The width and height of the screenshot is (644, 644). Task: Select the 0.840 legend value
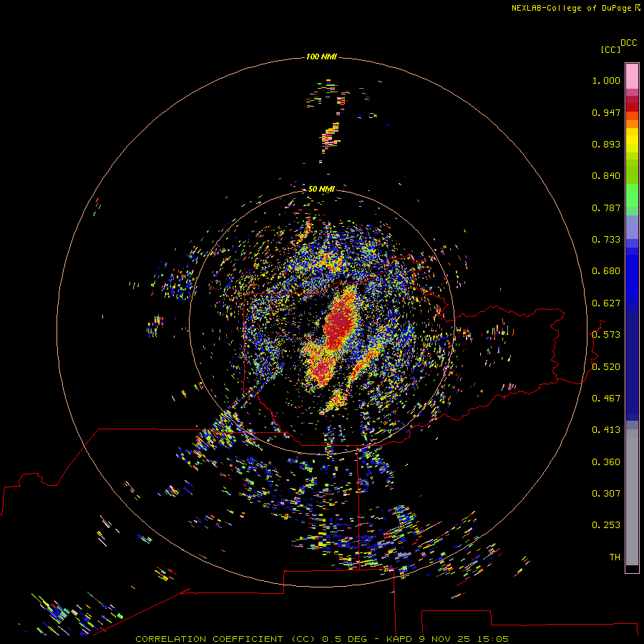coord(606,176)
